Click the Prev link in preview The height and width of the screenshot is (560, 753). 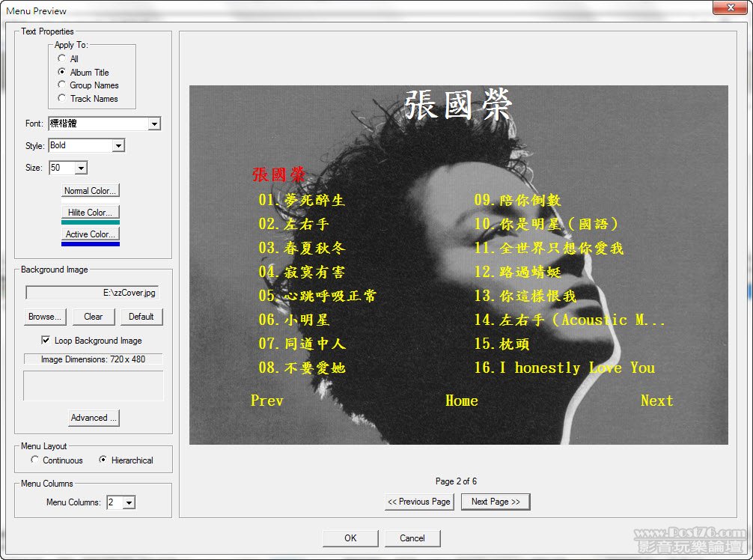[x=267, y=401]
